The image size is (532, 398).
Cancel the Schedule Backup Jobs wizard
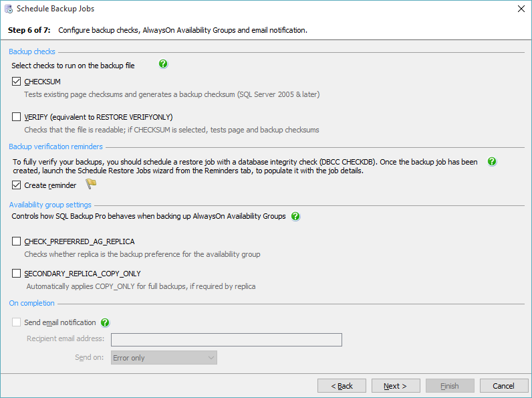(503, 386)
